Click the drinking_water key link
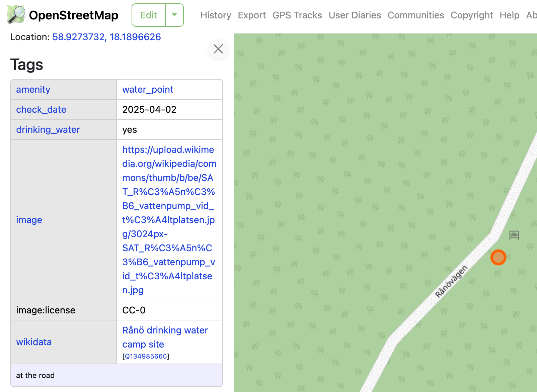Image resolution: width=537 pixels, height=392 pixels. (x=48, y=129)
